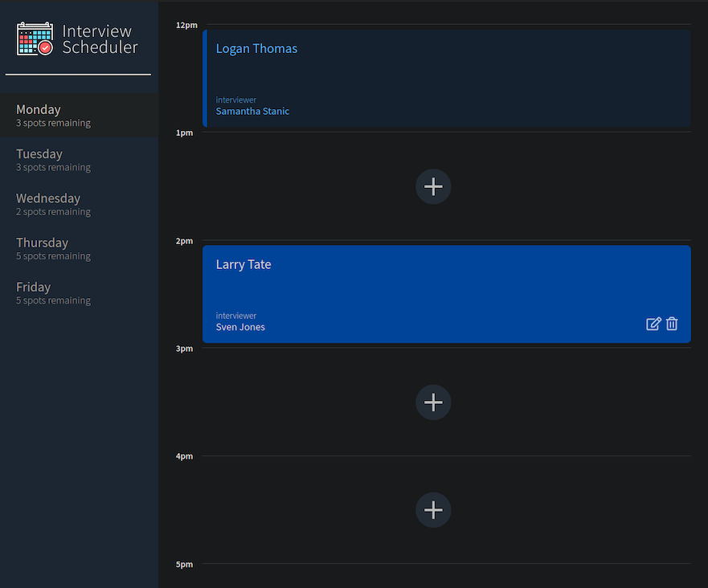Screen dimensions: 708x588
Task: Click the Logan Thomas appointment card
Action: (x=447, y=79)
